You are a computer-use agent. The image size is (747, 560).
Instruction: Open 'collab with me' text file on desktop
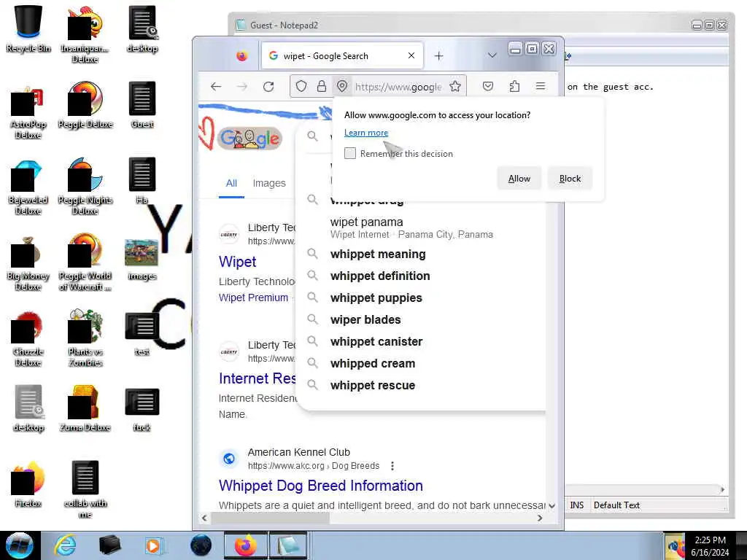[85, 489]
